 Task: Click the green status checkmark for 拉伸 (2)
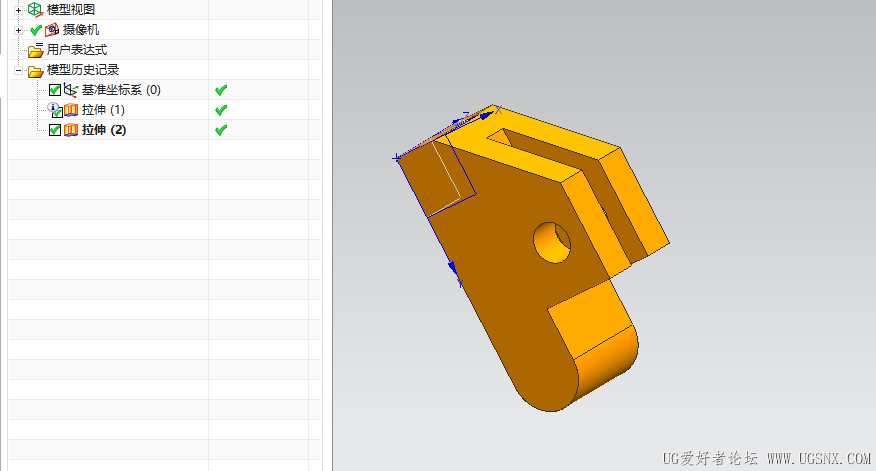click(x=221, y=130)
